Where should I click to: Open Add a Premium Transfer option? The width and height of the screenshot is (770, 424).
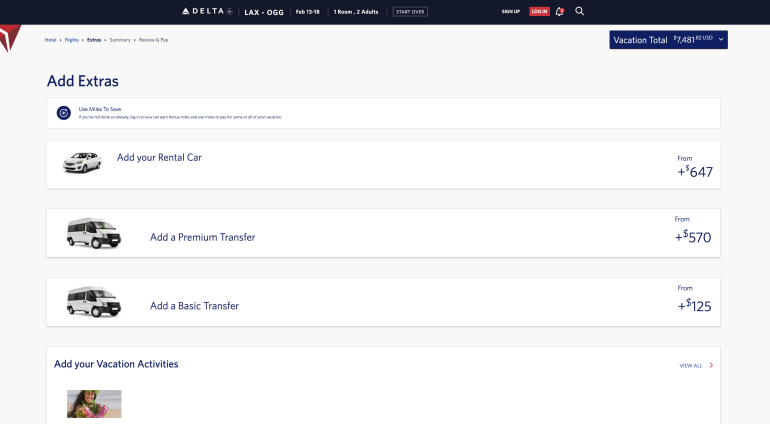[202, 237]
